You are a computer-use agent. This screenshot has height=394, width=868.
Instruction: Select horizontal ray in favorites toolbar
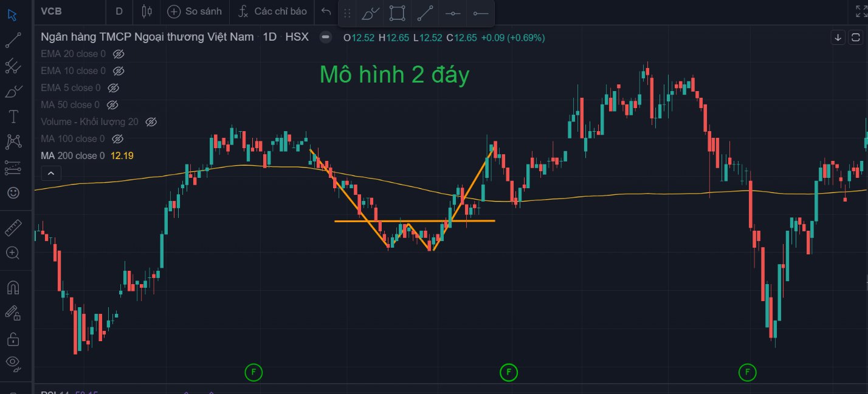click(x=480, y=13)
